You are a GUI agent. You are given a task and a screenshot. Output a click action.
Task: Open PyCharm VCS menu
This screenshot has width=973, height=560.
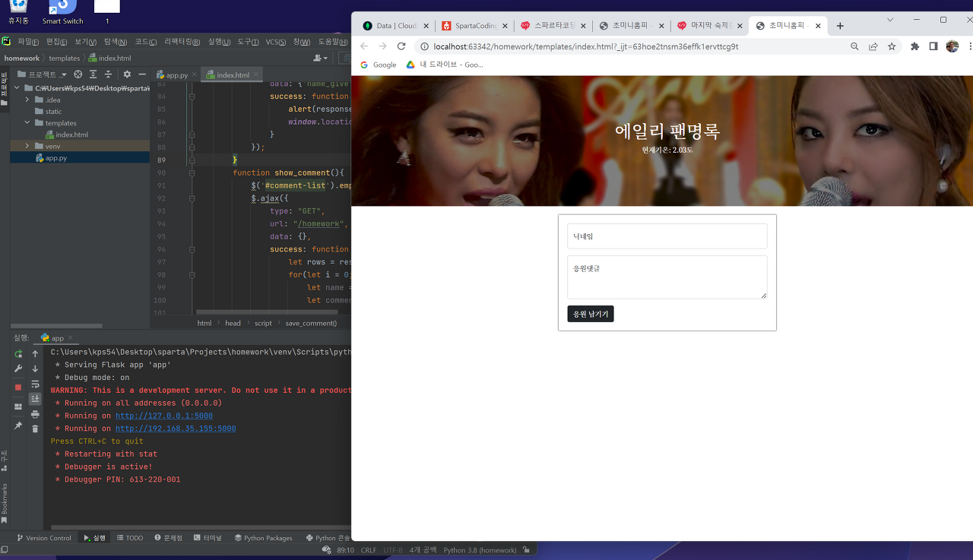point(277,42)
